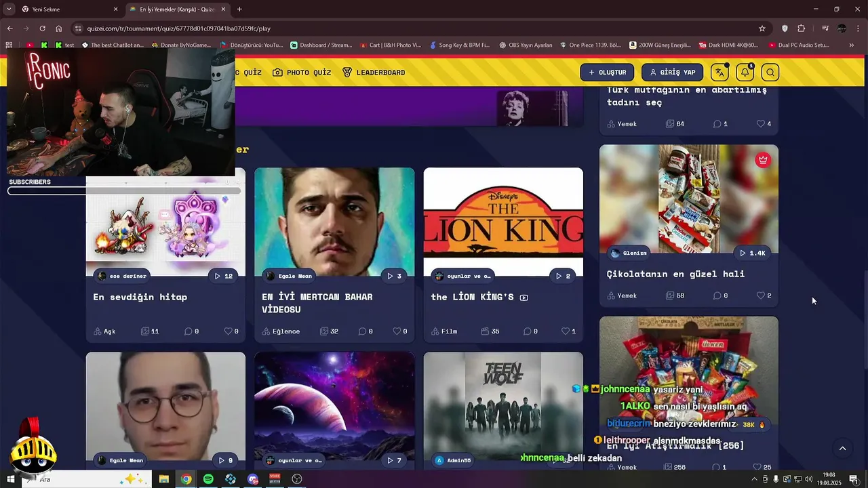Open the OBS Yayın Ayarları bookmark
This screenshot has height=488, width=868.
point(526,45)
